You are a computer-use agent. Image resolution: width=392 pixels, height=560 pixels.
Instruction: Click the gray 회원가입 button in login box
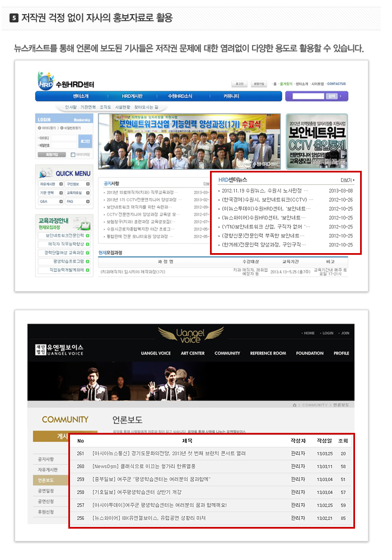[52, 155]
